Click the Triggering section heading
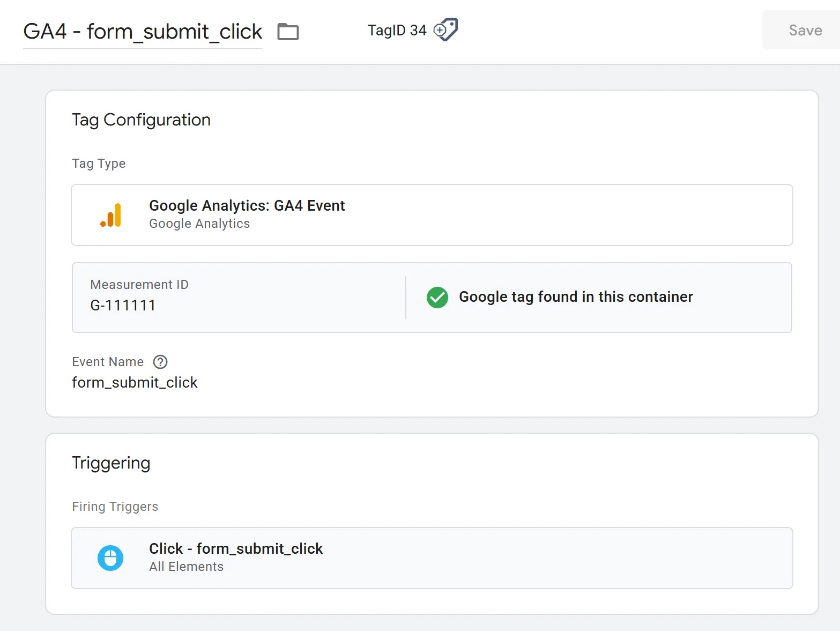840x631 pixels. (x=111, y=463)
